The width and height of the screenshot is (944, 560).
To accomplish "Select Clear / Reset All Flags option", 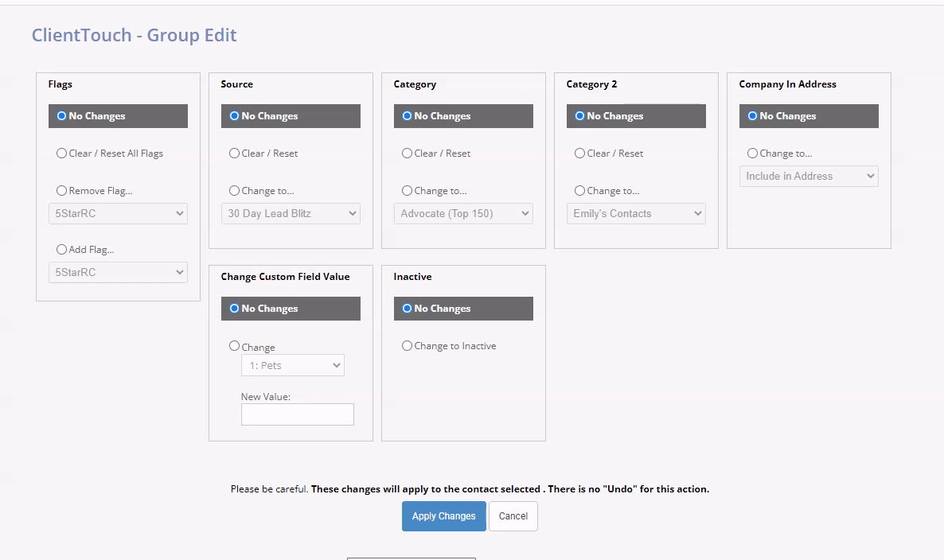I will pyautogui.click(x=61, y=154).
